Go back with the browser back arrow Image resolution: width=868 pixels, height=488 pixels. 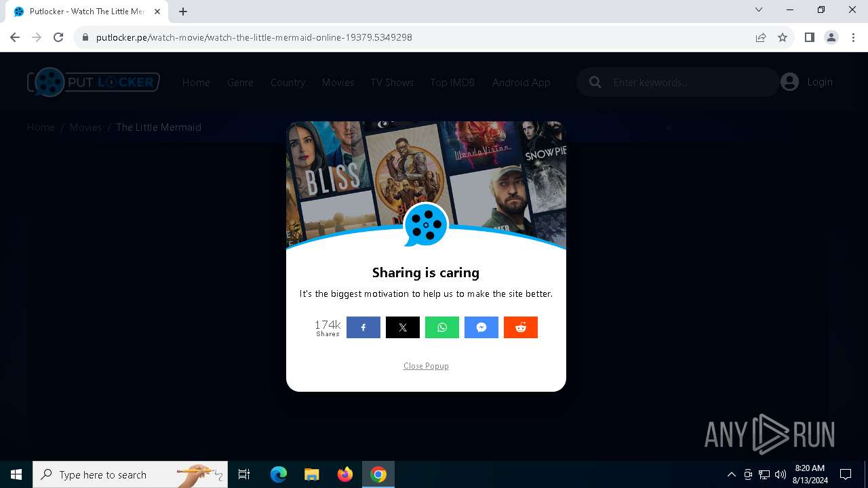tap(15, 37)
